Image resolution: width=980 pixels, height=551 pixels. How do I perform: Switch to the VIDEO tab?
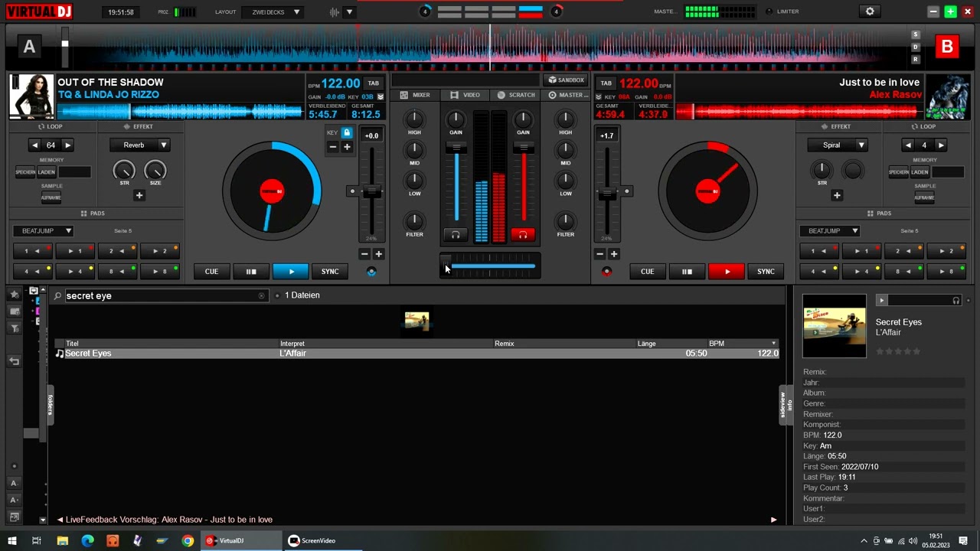(465, 95)
